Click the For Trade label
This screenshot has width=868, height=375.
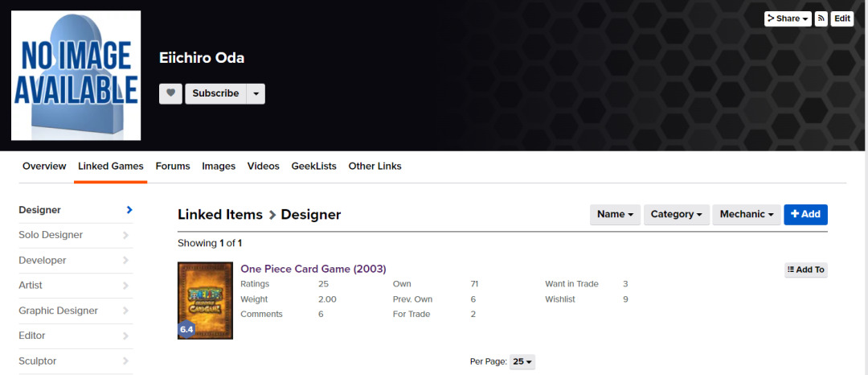[x=411, y=314]
